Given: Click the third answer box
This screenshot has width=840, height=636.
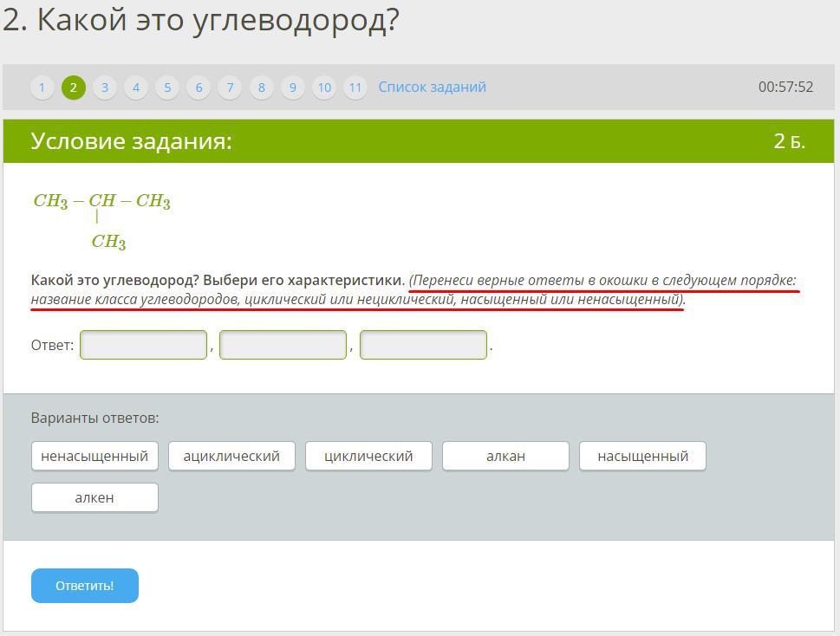Looking at the screenshot, I should (x=423, y=345).
